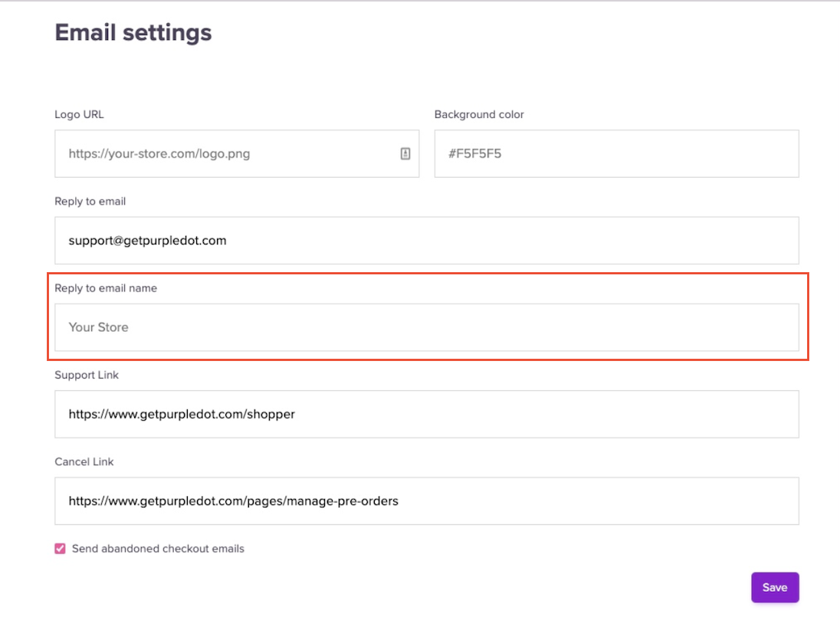Click the manage-pre-orders URL text

click(233, 501)
